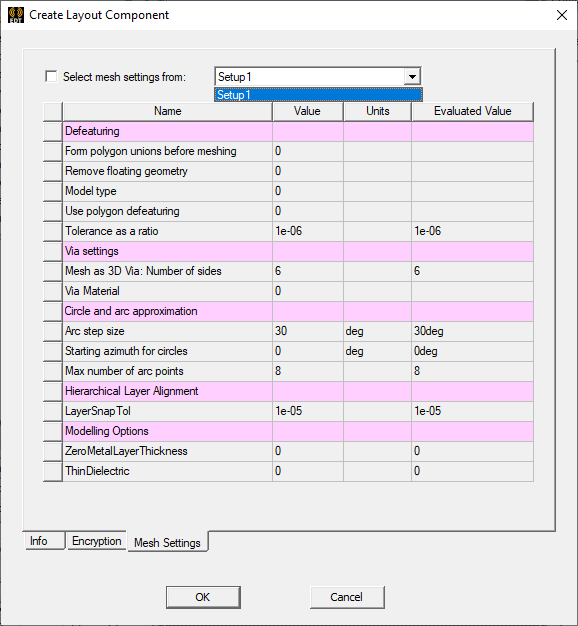Viewport: 578px width, 626px height.
Task: Click row header beside Defeaturing
Action: [x=53, y=131]
